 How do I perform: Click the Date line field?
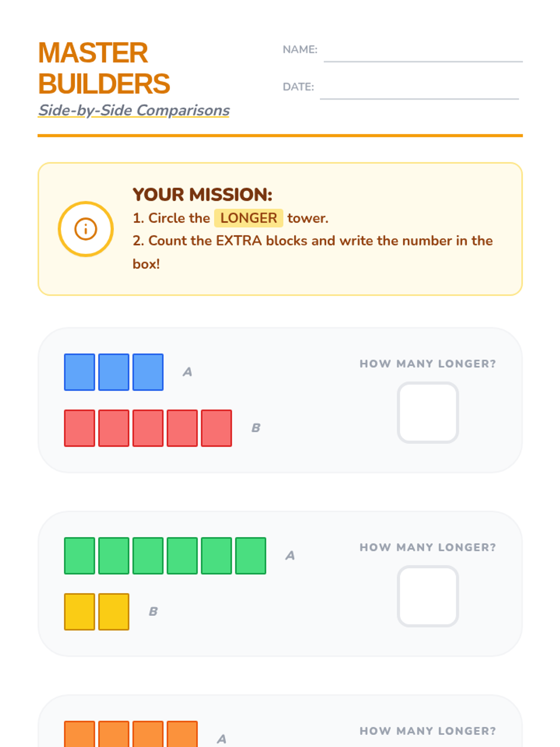pos(419,90)
